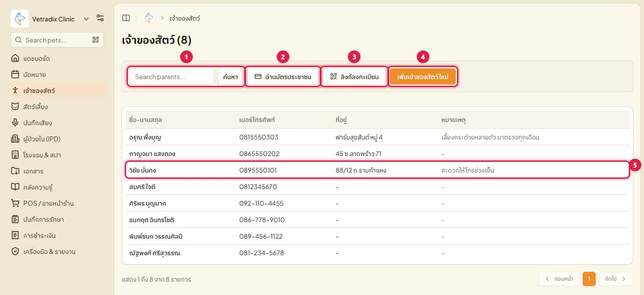This screenshot has width=644, height=295.
Task: Select page 1 in pagination
Action: point(589,279)
